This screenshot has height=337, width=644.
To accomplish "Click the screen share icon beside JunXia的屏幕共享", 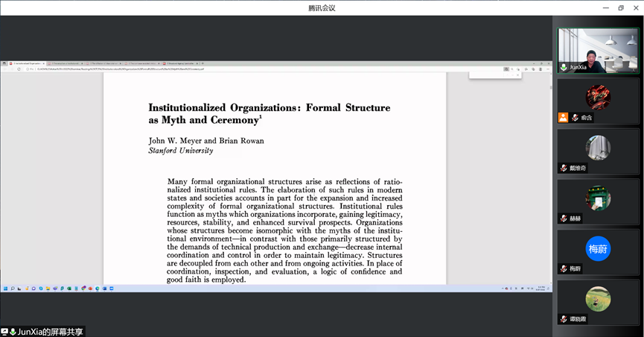I will coord(4,332).
